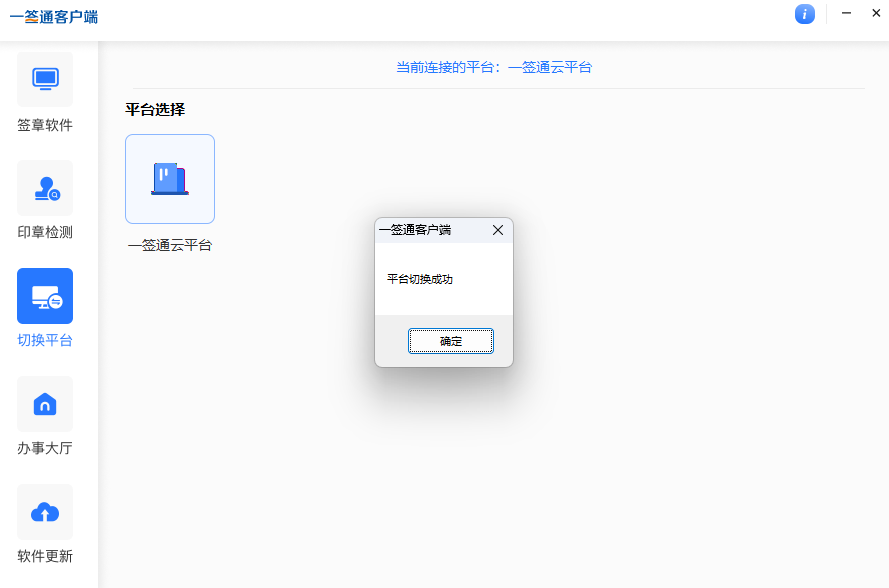
Task: Open the 签章软件 monitor icon
Action: (x=45, y=79)
